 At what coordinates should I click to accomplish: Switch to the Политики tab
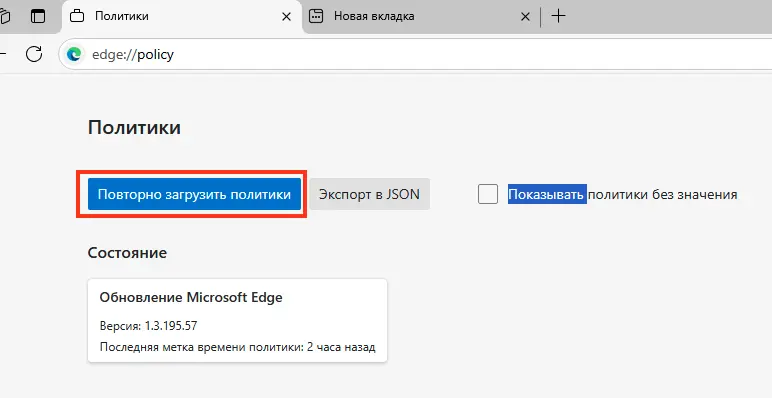pyautogui.click(x=182, y=16)
